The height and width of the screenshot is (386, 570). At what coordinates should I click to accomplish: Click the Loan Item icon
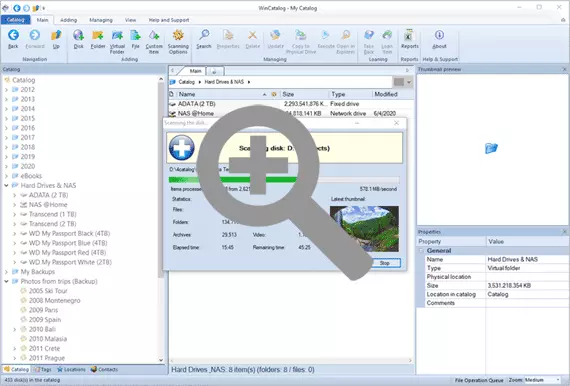(387, 35)
